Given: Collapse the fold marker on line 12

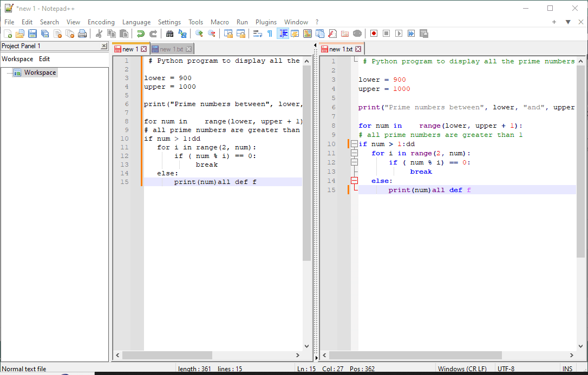Looking at the screenshot, I should click(355, 162).
